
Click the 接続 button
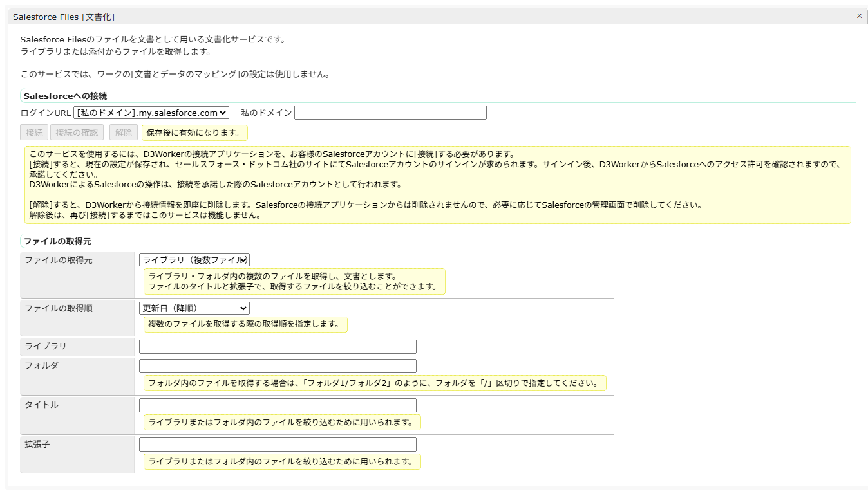point(34,133)
